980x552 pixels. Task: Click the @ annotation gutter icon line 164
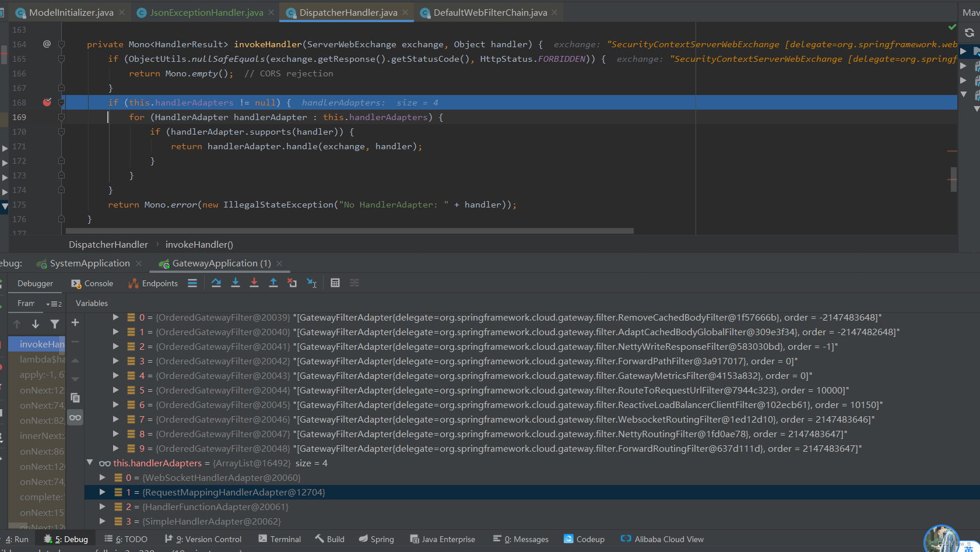47,44
